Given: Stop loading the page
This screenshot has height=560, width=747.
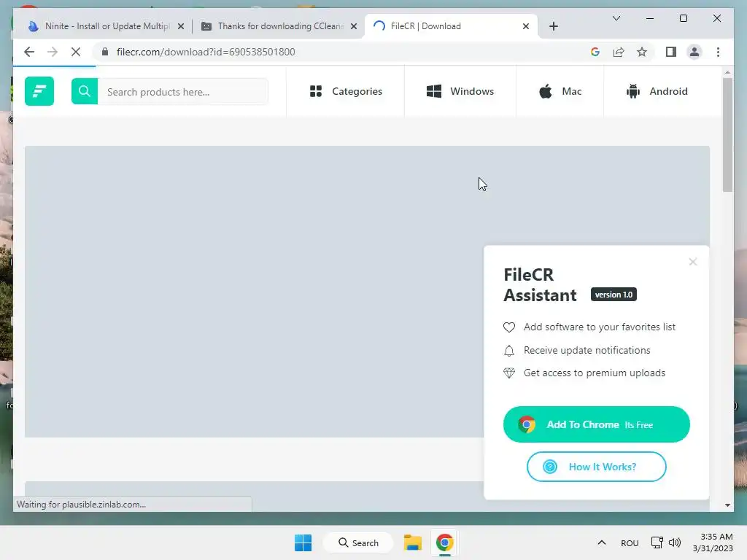Looking at the screenshot, I should [76, 52].
